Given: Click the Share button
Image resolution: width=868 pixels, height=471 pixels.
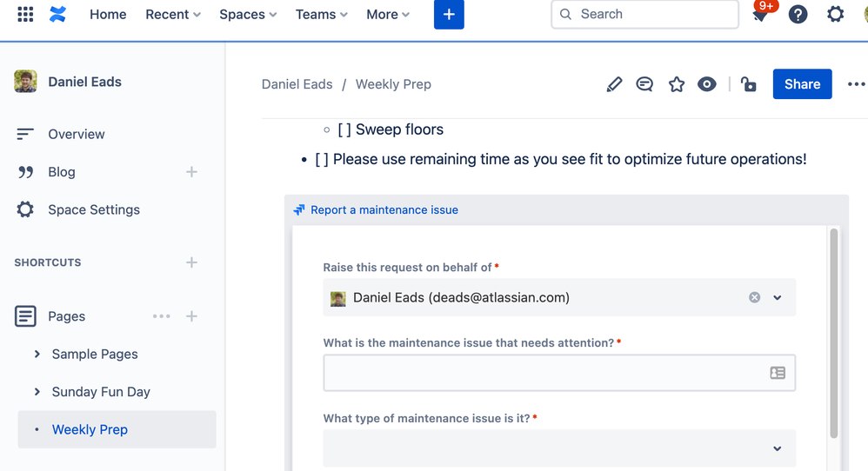Looking at the screenshot, I should [x=802, y=84].
